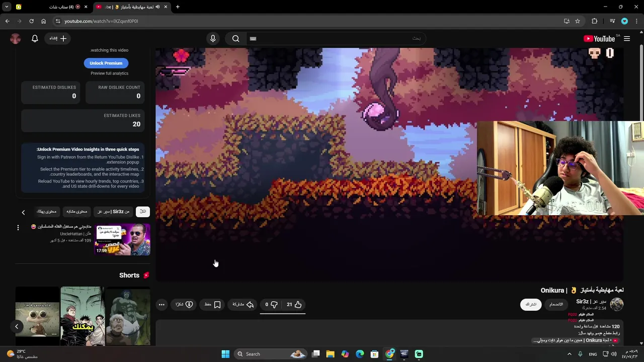644x362 pixels.
Task: Select the محتوى يهمّك filter chip
Action: (47, 212)
